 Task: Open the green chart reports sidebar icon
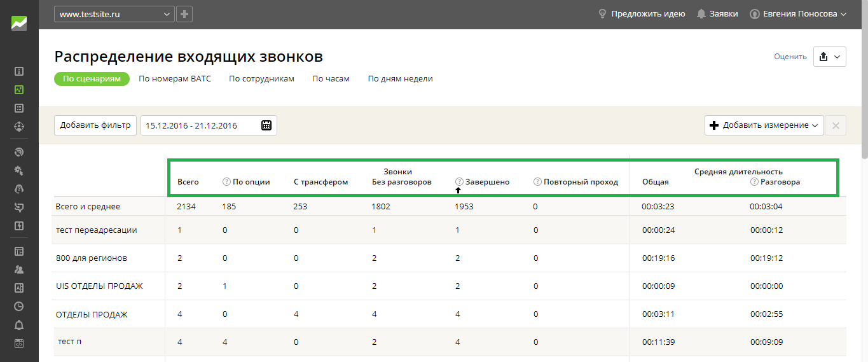click(19, 90)
